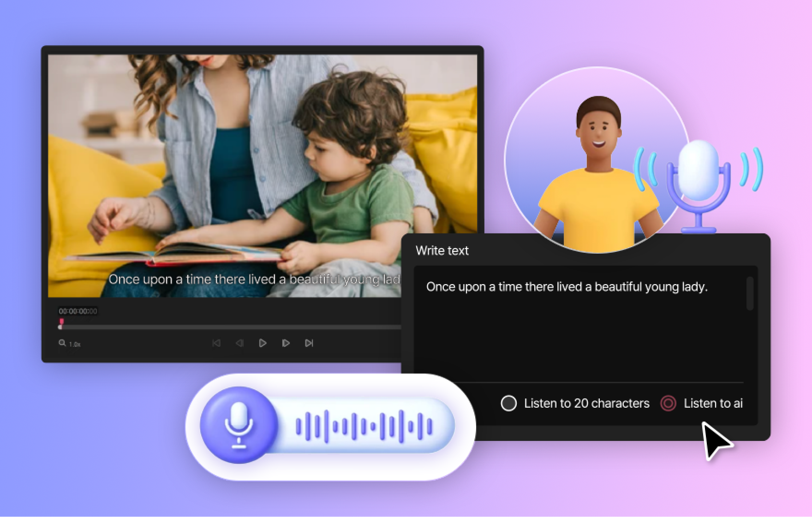Click the 1.0x zoom level value
The height and width of the screenshot is (517, 812).
[x=75, y=344]
